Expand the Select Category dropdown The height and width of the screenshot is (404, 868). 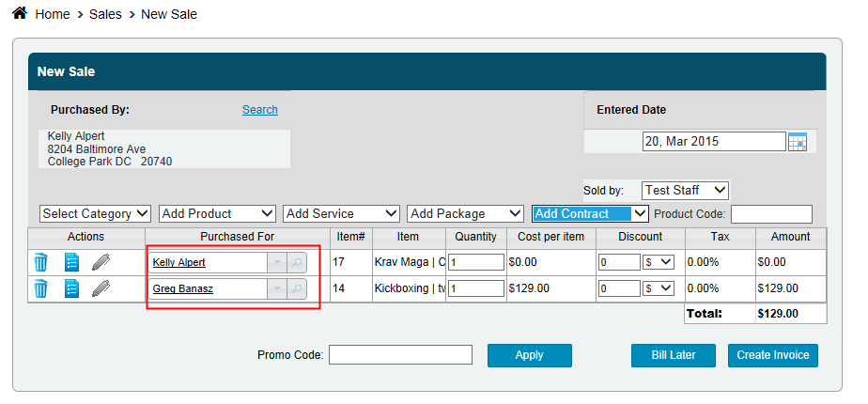tap(95, 214)
